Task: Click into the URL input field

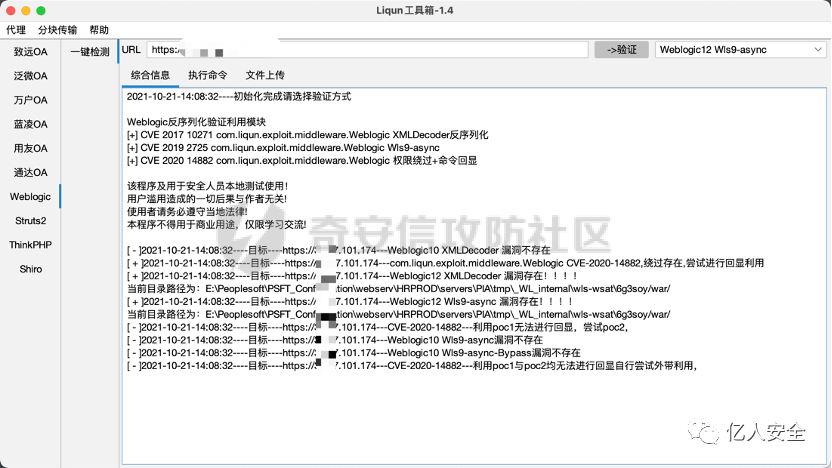Action: click(367, 50)
